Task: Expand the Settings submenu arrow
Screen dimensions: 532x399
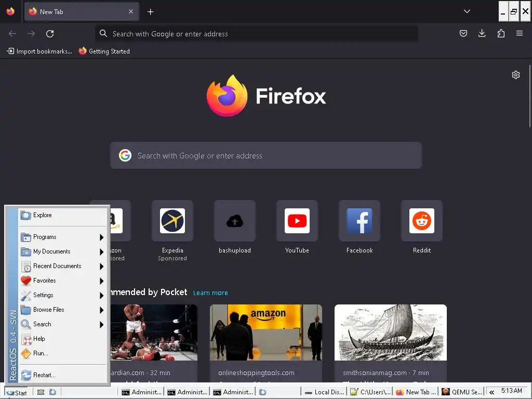Action: tap(101, 296)
